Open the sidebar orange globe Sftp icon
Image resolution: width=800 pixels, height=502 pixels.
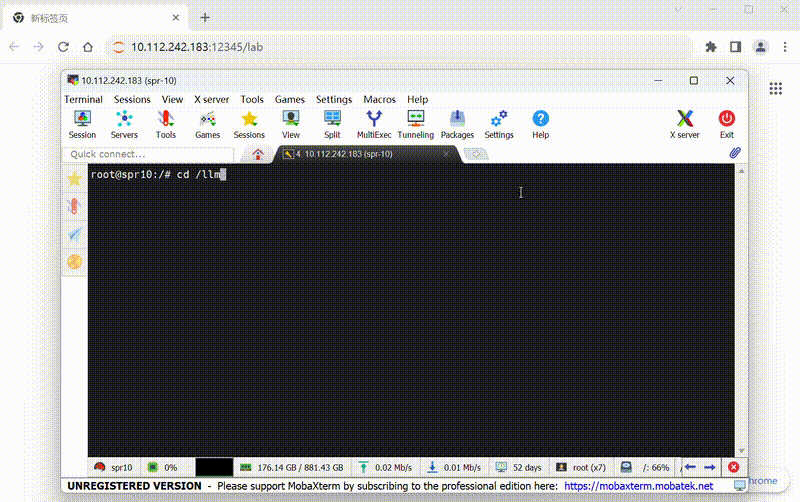click(74, 262)
